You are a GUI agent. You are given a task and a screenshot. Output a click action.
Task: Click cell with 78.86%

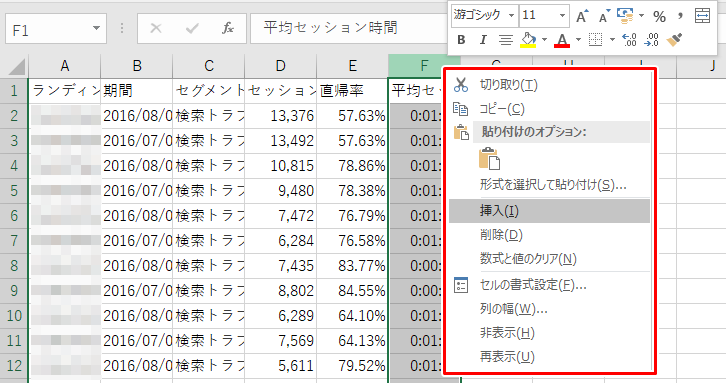click(353, 166)
